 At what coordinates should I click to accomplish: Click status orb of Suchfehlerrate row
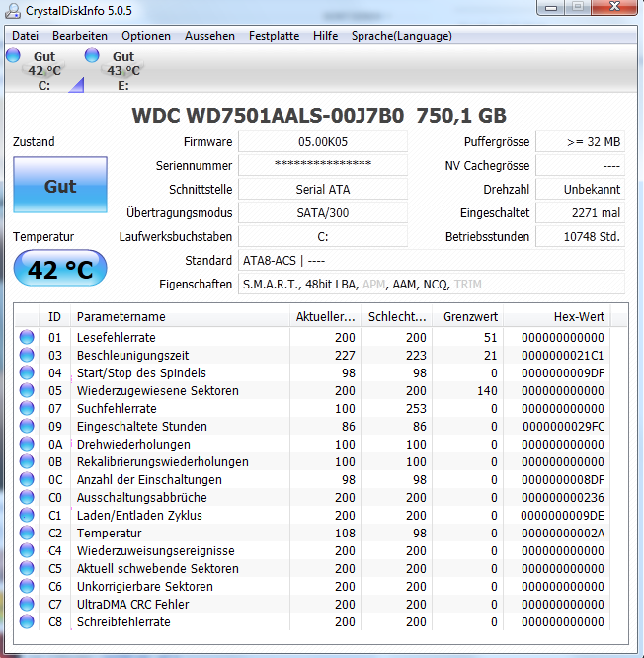tap(27, 408)
